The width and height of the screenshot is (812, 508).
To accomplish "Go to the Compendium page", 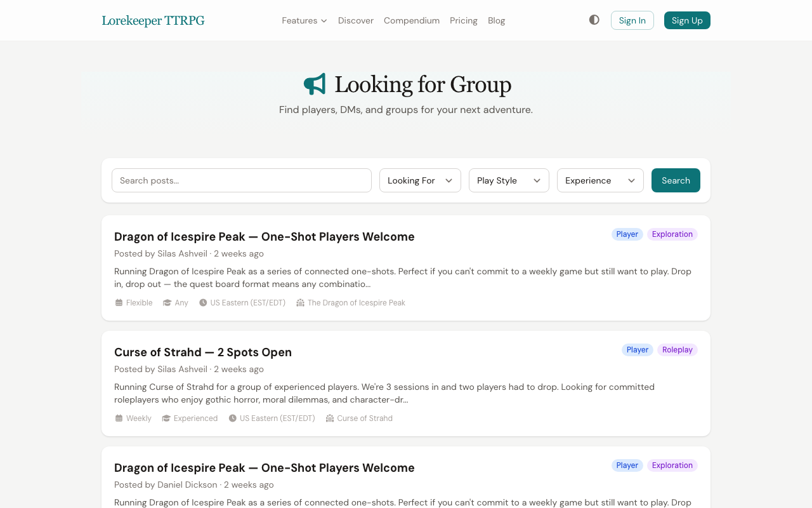I will tap(411, 20).
